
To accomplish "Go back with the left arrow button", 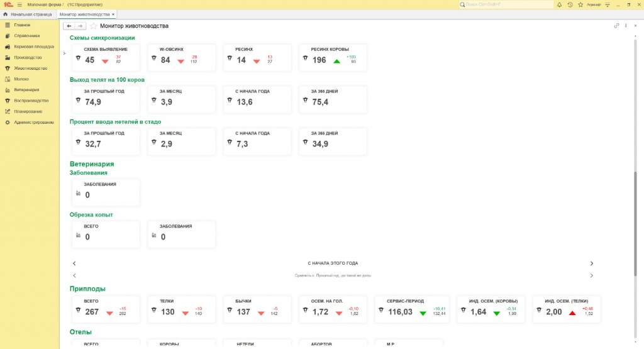I will (x=69, y=26).
